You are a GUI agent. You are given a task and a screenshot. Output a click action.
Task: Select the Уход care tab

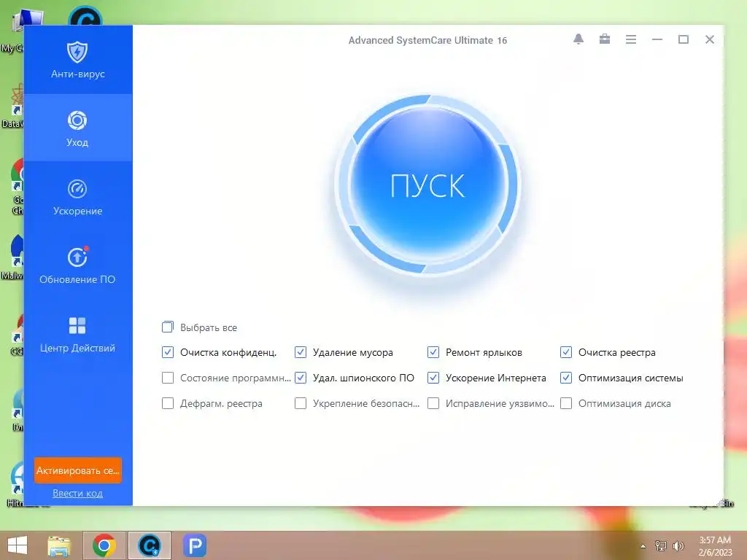(77, 128)
